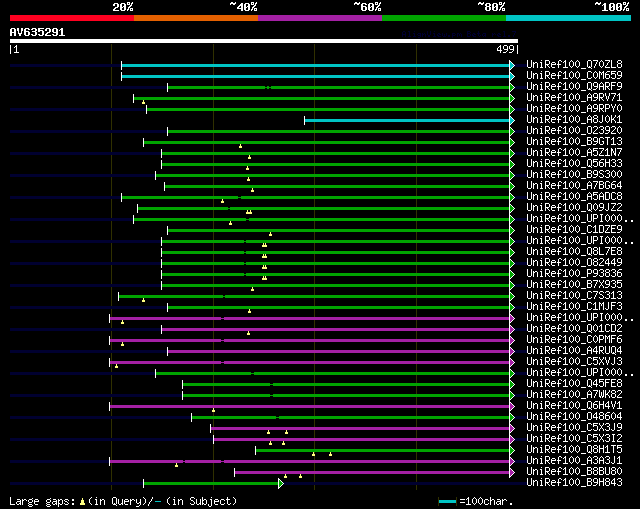Select the UniRef100_P93836 subject label
Screen dimensions: 640x509
574,273
